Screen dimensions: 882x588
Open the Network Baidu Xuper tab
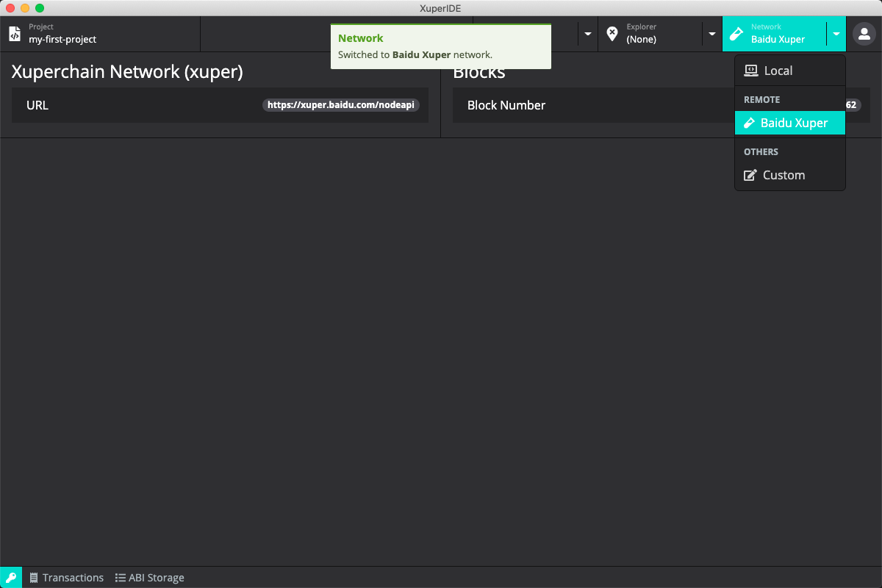pos(775,34)
